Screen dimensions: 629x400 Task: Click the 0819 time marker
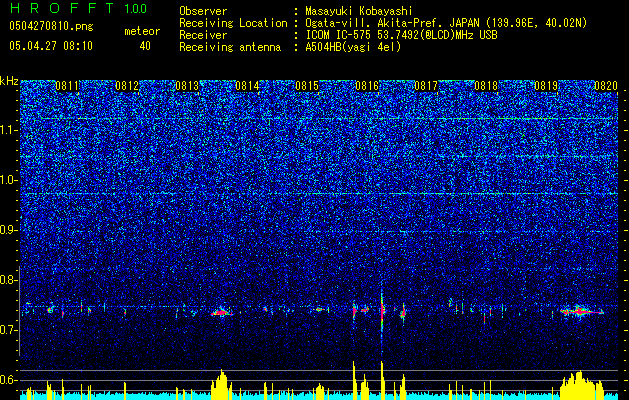(546, 86)
